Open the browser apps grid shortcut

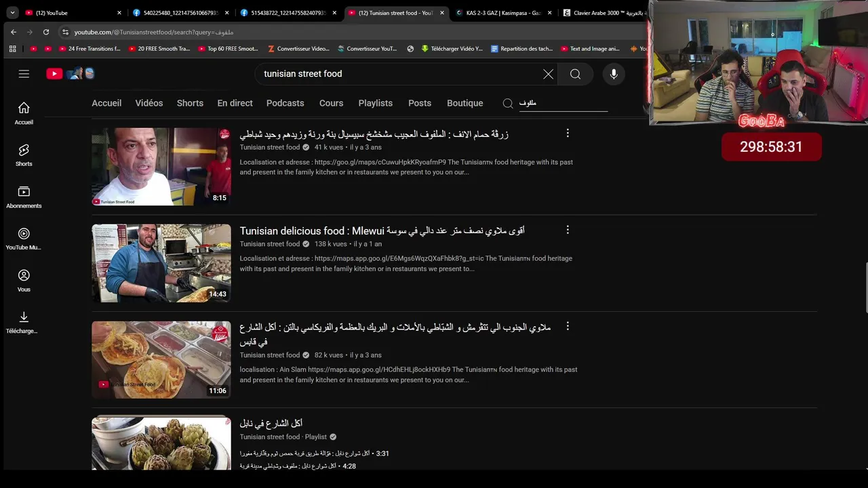(12, 49)
